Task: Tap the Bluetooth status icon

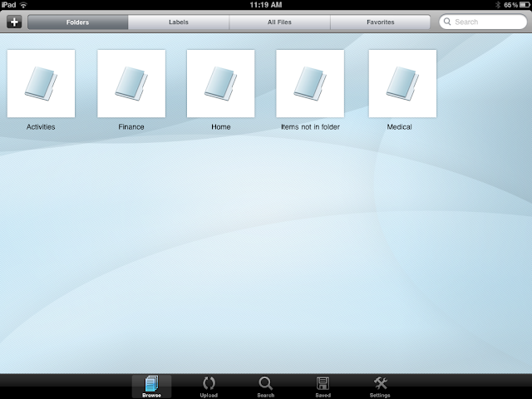Action: click(x=498, y=5)
